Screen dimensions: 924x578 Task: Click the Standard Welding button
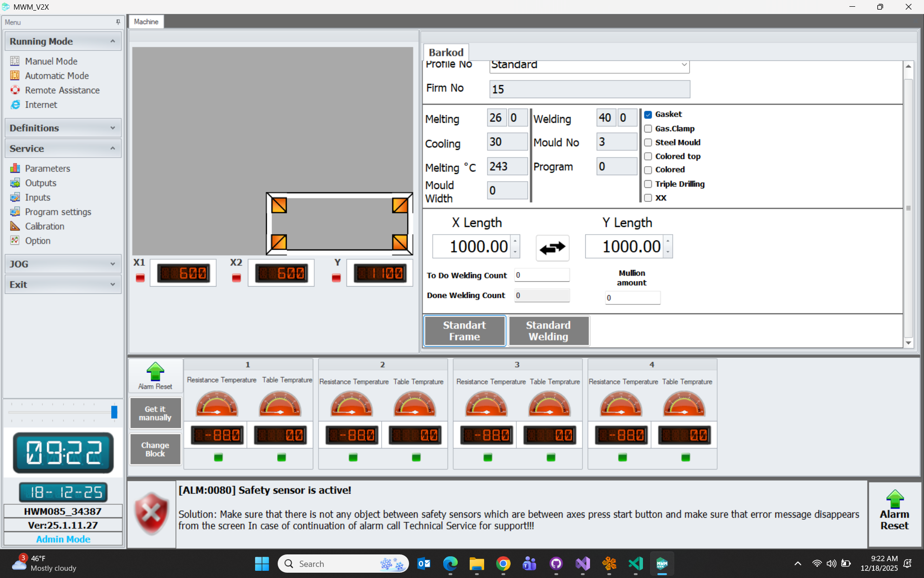pos(548,331)
